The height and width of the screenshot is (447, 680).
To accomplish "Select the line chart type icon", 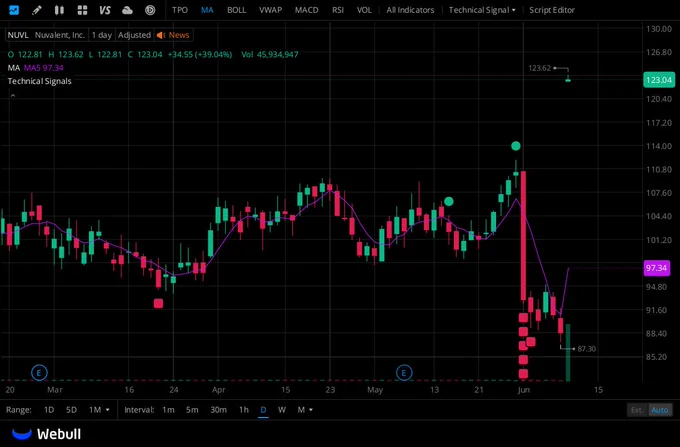I will point(14,10).
